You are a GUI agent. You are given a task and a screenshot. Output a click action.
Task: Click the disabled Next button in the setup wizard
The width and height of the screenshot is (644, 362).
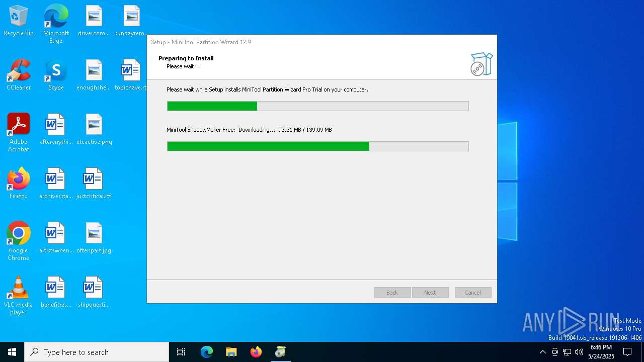click(x=430, y=293)
